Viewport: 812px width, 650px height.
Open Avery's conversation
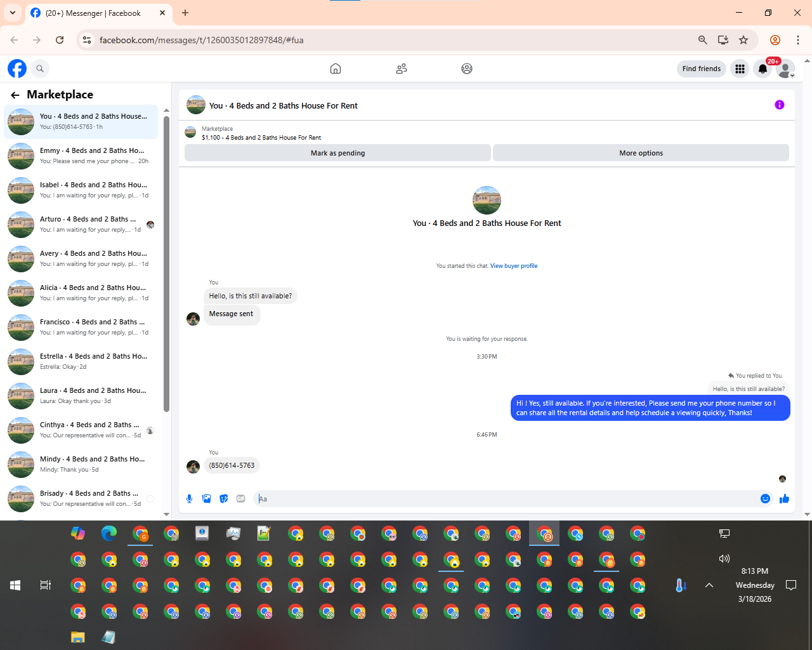81,258
